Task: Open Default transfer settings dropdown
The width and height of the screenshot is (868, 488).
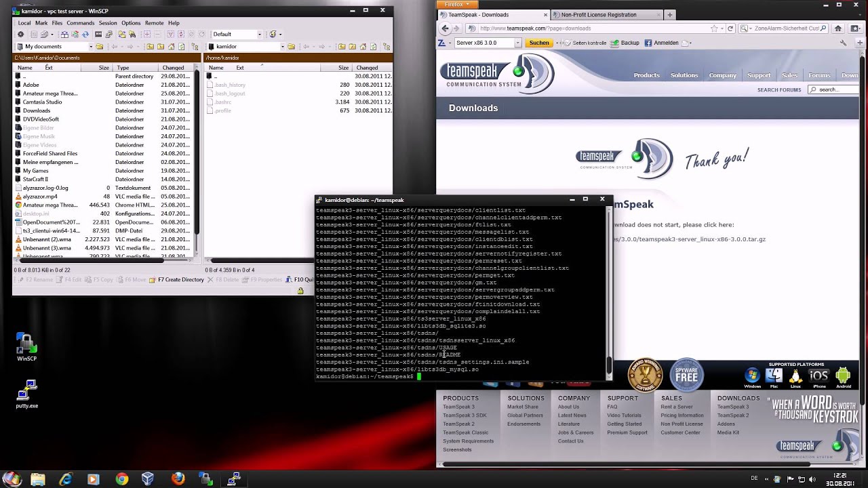Action: coord(260,34)
